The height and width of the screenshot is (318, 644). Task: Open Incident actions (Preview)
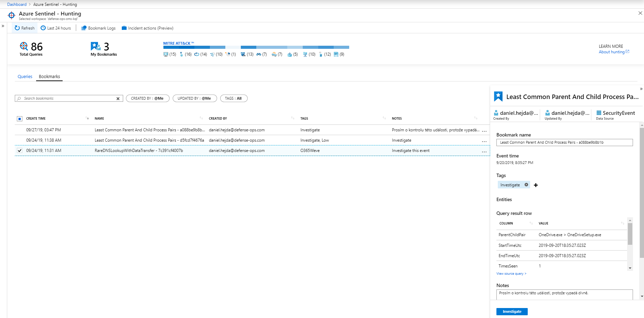click(148, 28)
